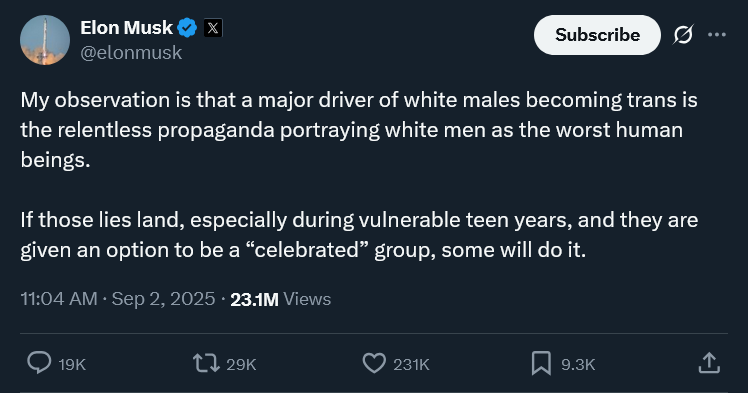The height and width of the screenshot is (393, 748).
Task: Click the 231K likes count
Action: (x=411, y=364)
